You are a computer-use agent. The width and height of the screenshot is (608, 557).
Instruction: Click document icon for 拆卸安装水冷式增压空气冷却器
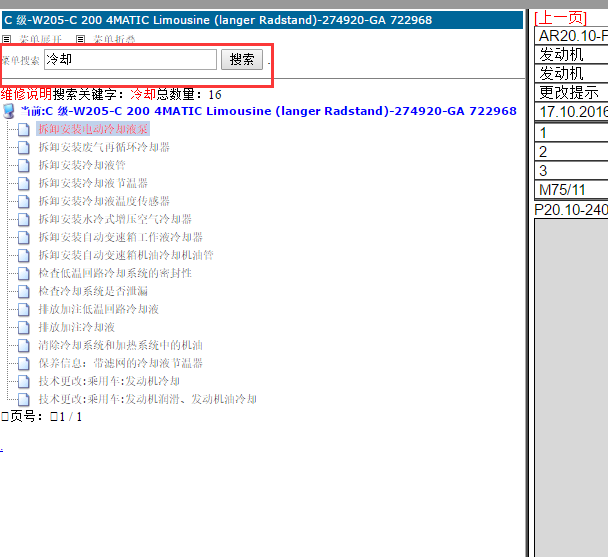24,219
